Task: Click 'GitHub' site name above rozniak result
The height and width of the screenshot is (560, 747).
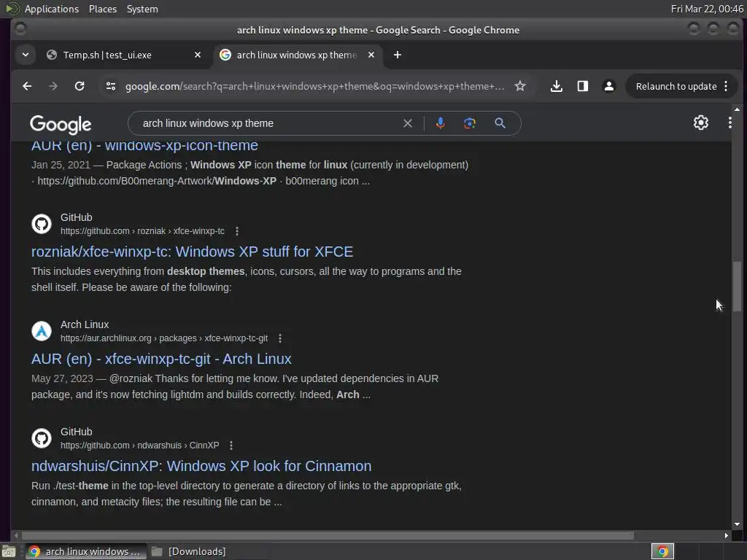Action: [x=76, y=217]
